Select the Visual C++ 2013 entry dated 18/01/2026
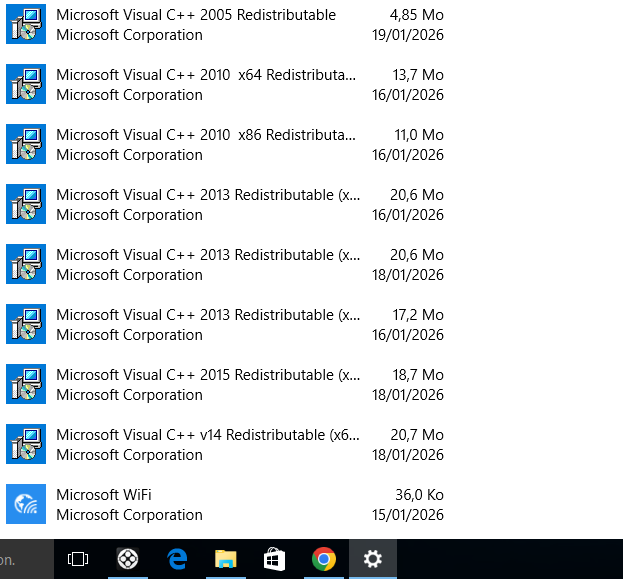The height and width of the screenshot is (579, 623). 208,255
